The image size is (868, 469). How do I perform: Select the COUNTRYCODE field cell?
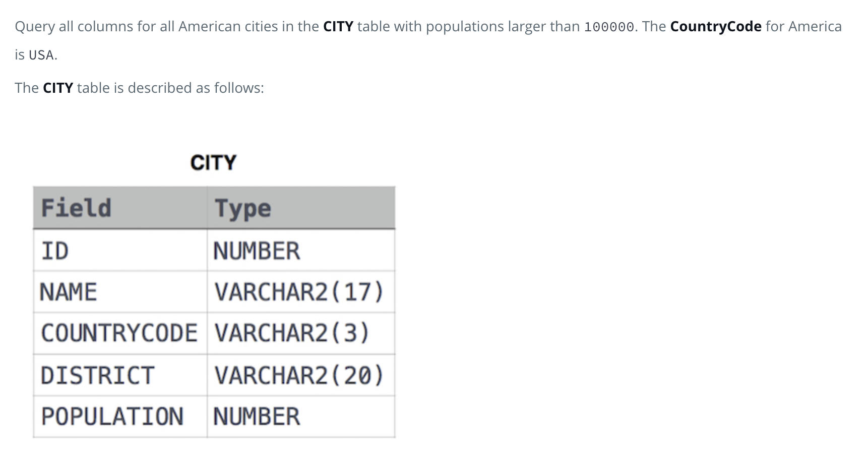coord(119,333)
